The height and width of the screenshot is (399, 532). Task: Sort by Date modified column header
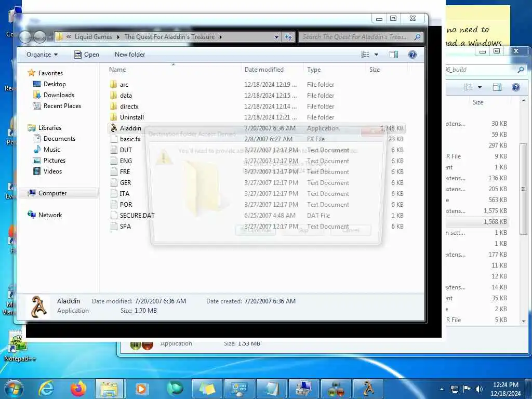(x=264, y=69)
